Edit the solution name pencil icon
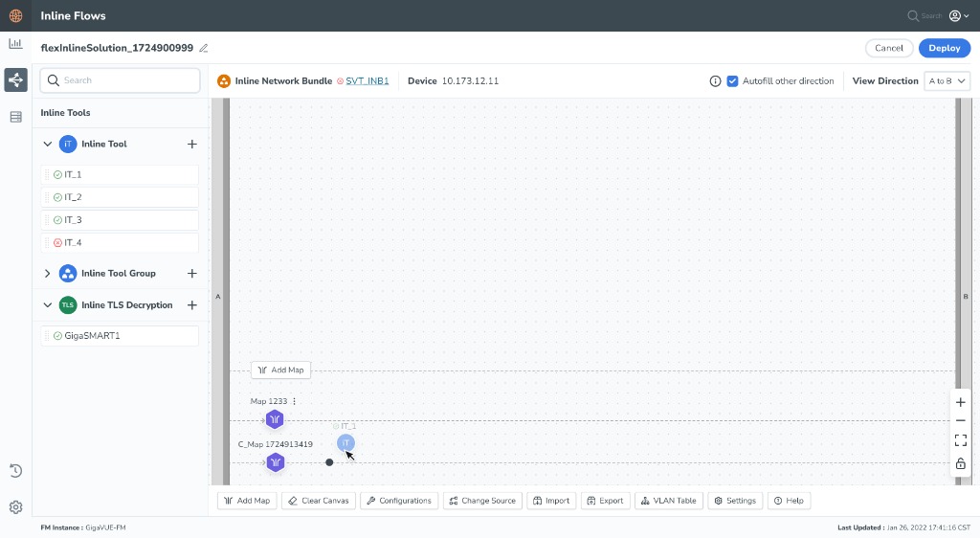The height and width of the screenshot is (538, 980). (x=204, y=48)
